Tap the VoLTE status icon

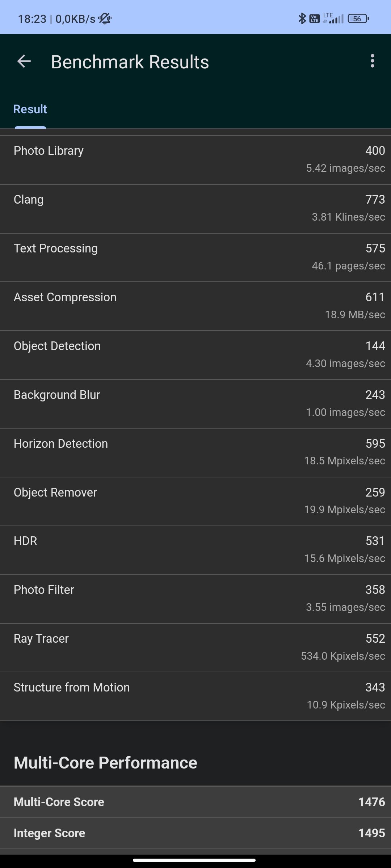(315, 18)
